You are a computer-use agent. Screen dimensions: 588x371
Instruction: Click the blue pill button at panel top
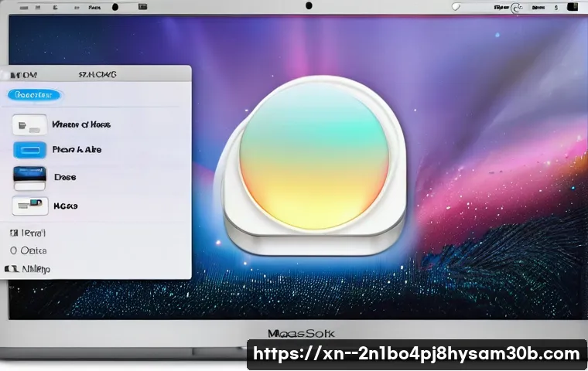click(34, 95)
